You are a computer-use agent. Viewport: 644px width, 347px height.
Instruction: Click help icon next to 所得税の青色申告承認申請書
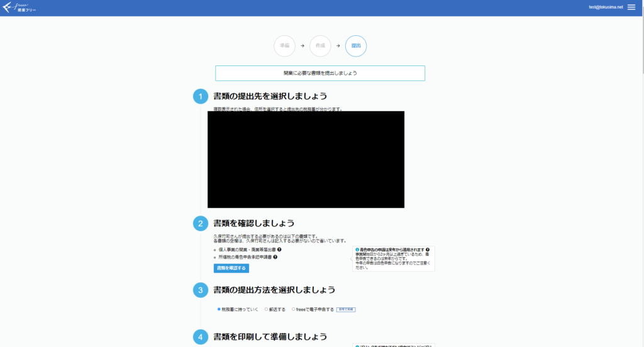tap(275, 257)
